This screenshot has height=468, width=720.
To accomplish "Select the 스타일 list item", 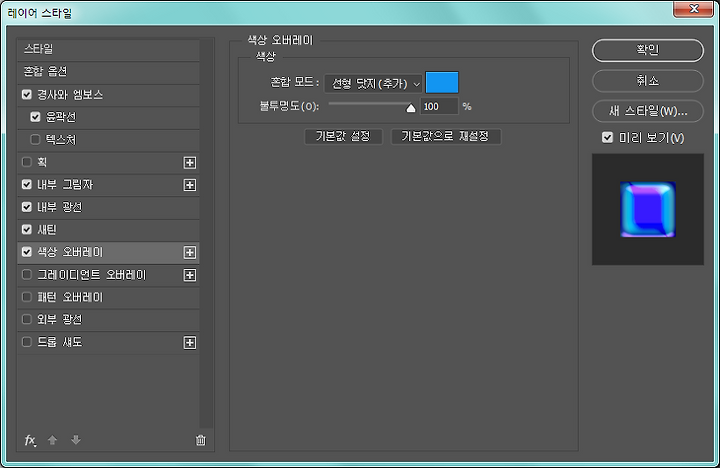I will click(108, 49).
